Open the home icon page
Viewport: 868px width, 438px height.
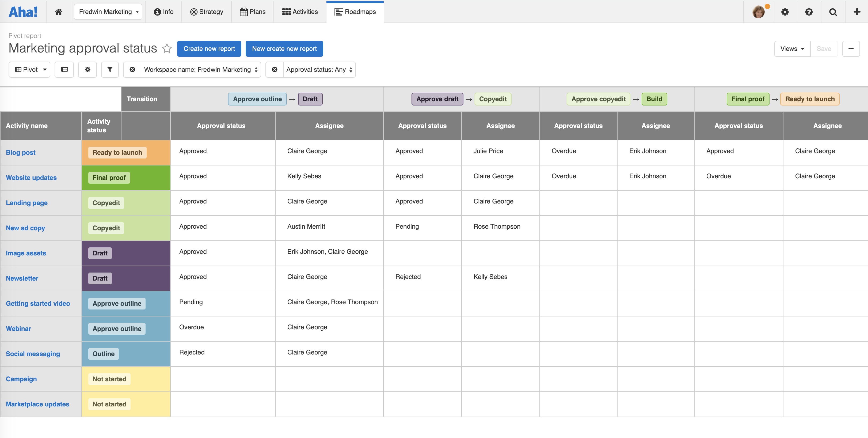(58, 12)
